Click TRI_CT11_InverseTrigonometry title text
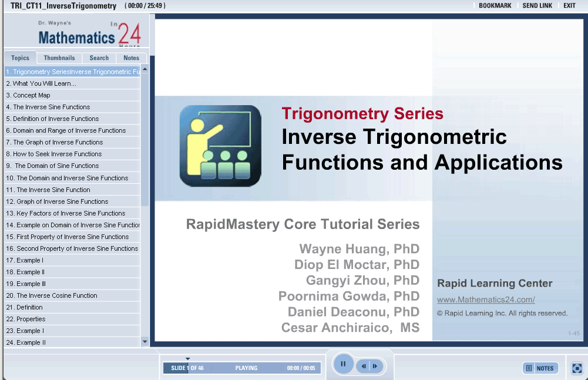 pos(63,6)
